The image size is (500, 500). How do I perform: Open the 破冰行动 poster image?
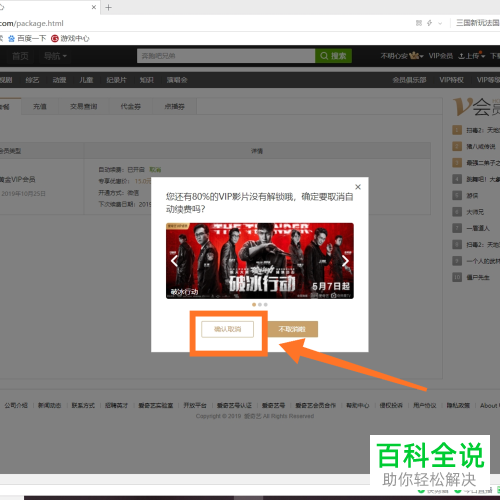coord(260,261)
